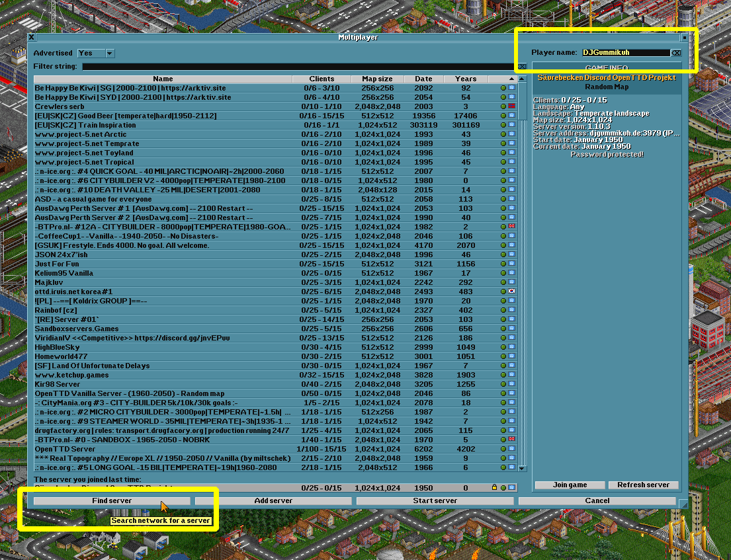This screenshot has width=731, height=560.
Task: Select the '[SF] Land Of Unfortunate Delays' row
Action: 275,366
